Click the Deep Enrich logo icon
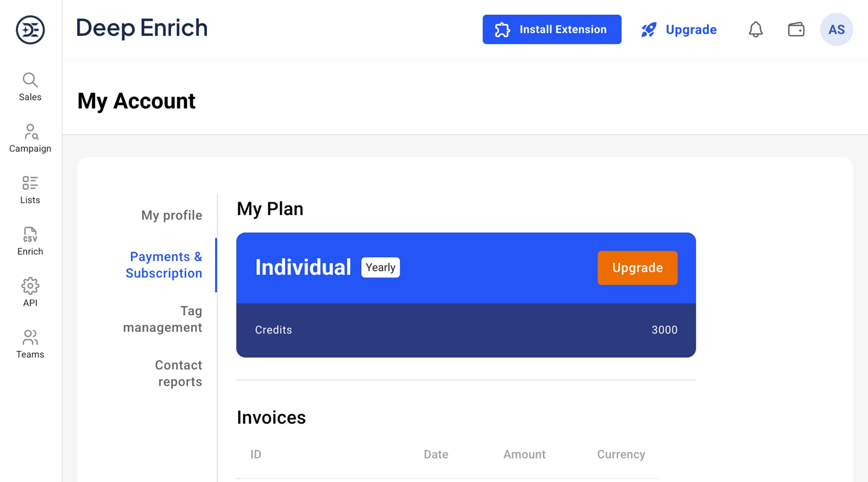This screenshot has width=868, height=482. (x=30, y=30)
